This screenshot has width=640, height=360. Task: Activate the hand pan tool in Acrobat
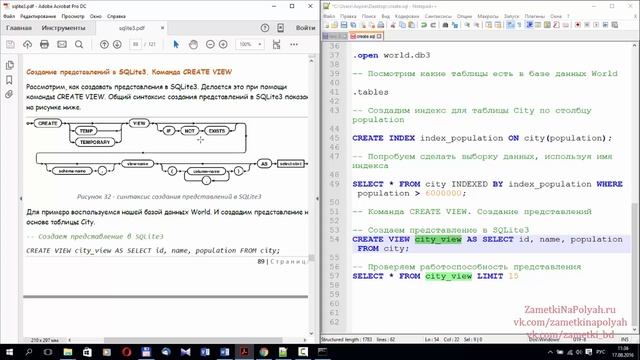click(x=193, y=44)
